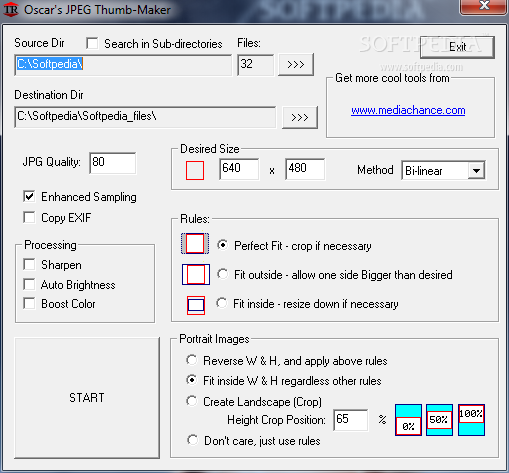Select the Perfect Fit rule icon
Viewport: 509px width, 473px height.
pos(195,243)
